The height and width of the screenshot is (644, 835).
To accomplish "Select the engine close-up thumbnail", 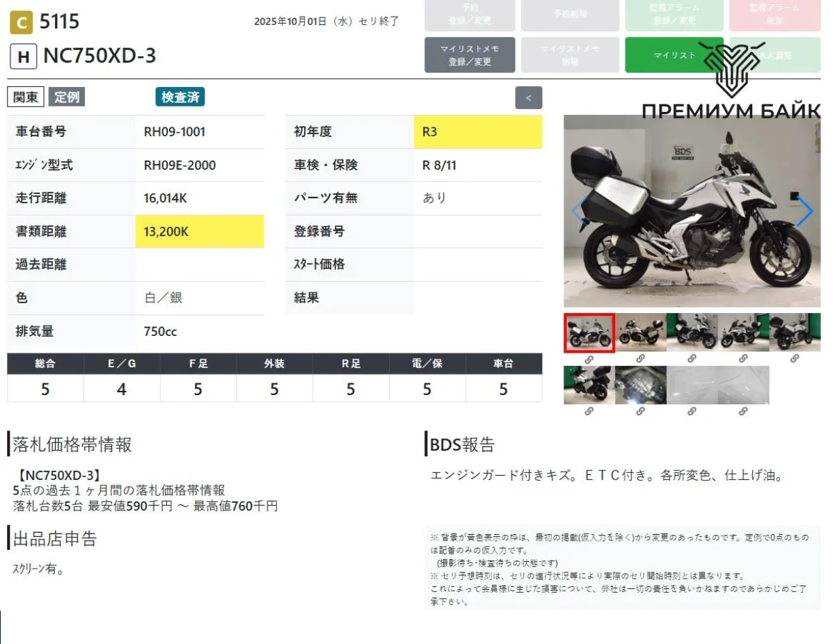I will tap(640, 385).
